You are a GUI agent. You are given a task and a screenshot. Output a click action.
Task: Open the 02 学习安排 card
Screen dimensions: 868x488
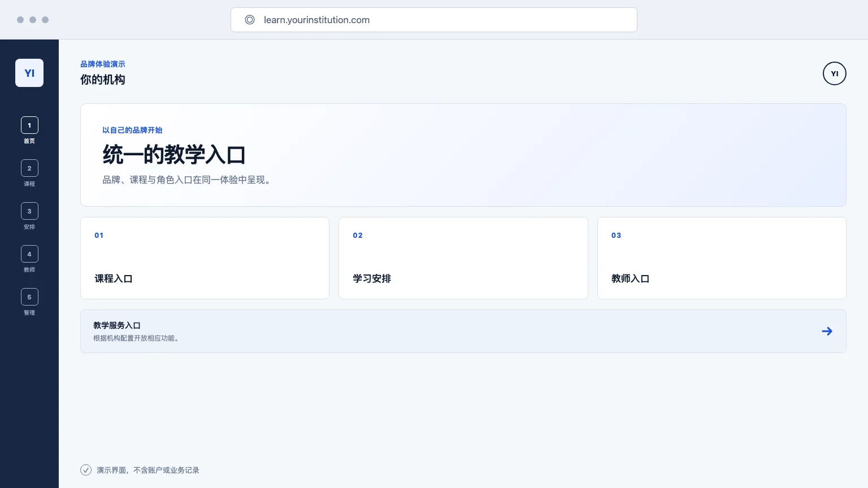coord(463,258)
